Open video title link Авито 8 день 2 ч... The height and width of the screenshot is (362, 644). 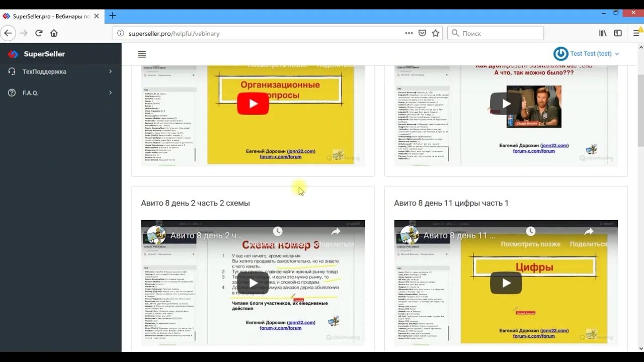click(206, 235)
